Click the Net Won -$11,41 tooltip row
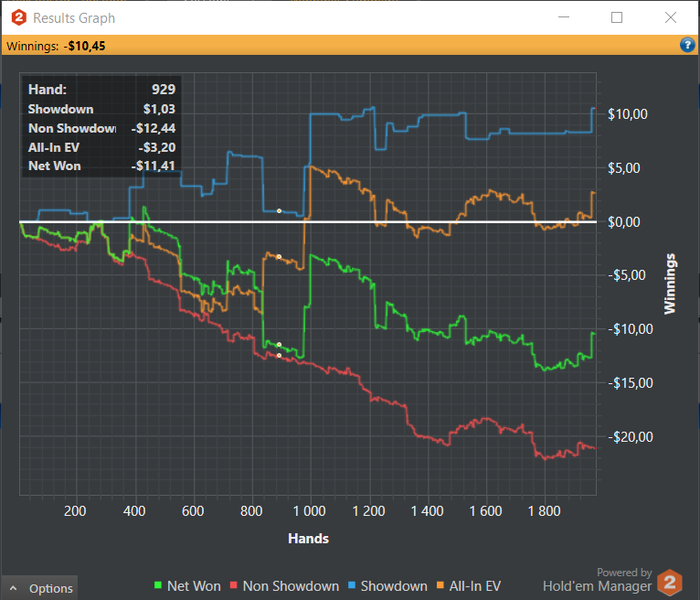The width and height of the screenshot is (700, 600). click(102, 166)
